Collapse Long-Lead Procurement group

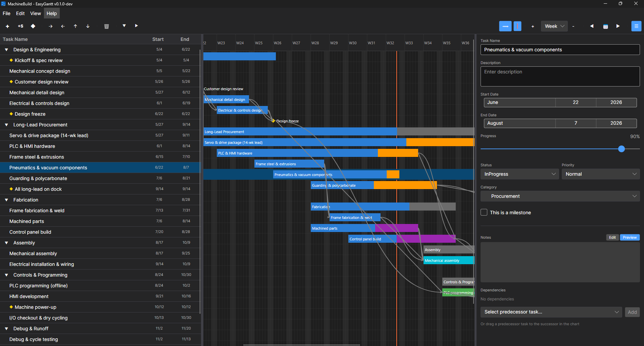point(6,125)
